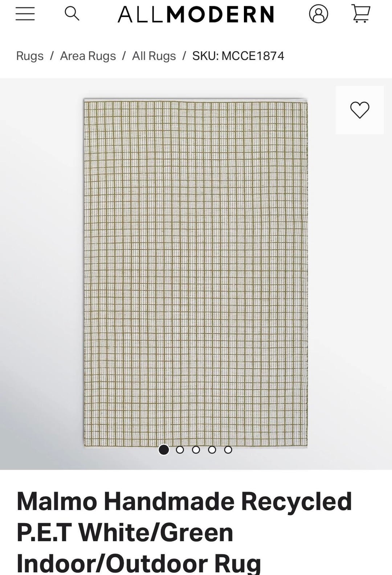Click the SKU: MCCE1874 breadcrumb text
This screenshot has width=392, height=575.
click(238, 56)
